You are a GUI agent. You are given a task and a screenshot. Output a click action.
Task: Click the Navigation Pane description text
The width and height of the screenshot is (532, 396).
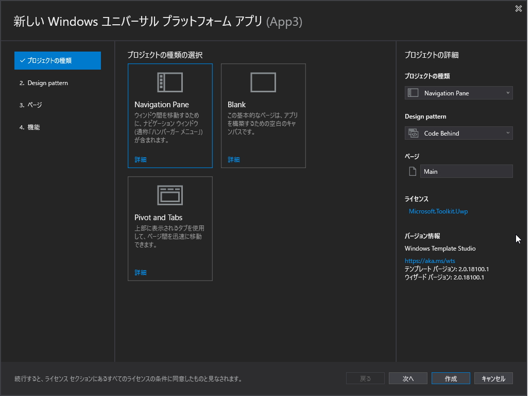pos(168,128)
